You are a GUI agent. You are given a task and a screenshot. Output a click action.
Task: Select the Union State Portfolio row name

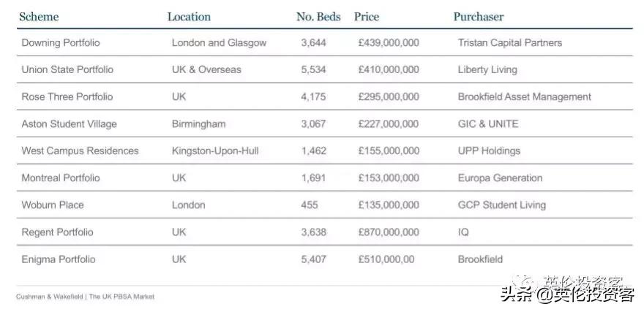click(67, 70)
